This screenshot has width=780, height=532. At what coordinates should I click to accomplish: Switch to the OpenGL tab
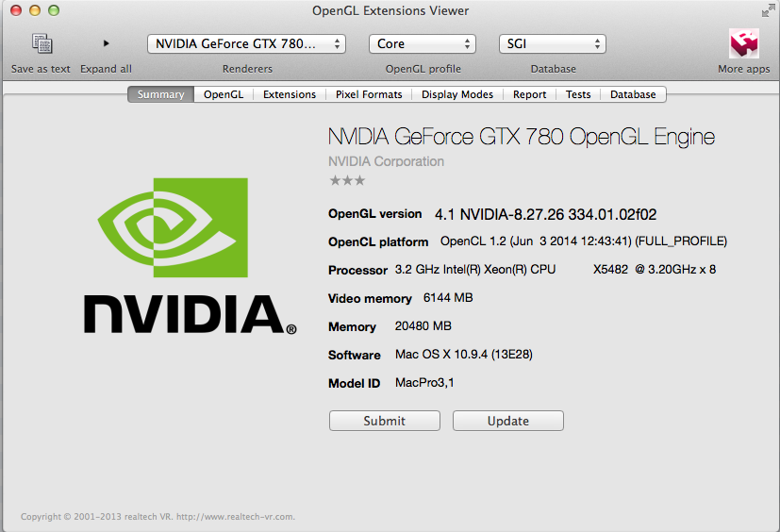pos(224,94)
